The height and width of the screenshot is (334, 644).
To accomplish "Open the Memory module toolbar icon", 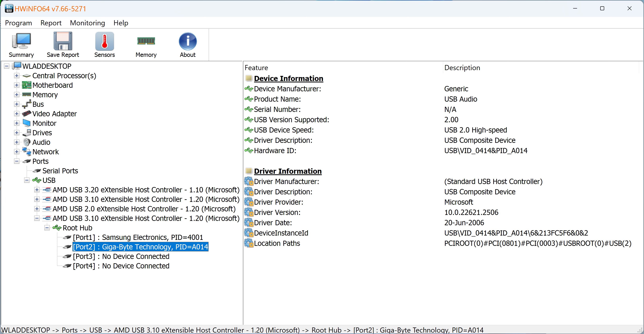I will [146, 41].
